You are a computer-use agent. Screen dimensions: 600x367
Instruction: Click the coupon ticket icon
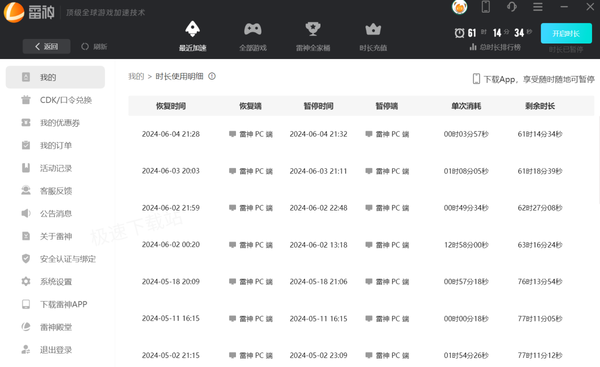coord(26,122)
